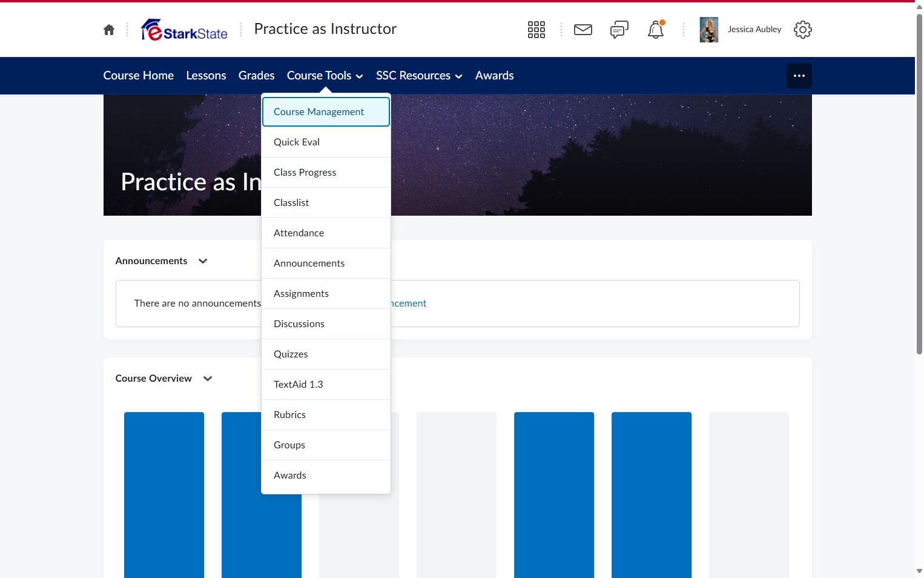
Task: Click the scrollbar down arrow
Action: [x=919, y=571]
